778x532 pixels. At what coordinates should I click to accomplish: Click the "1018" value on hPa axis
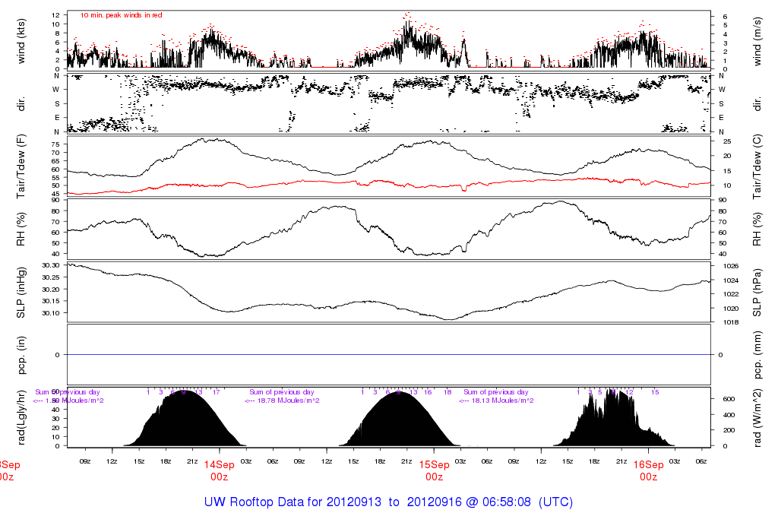click(x=732, y=322)
